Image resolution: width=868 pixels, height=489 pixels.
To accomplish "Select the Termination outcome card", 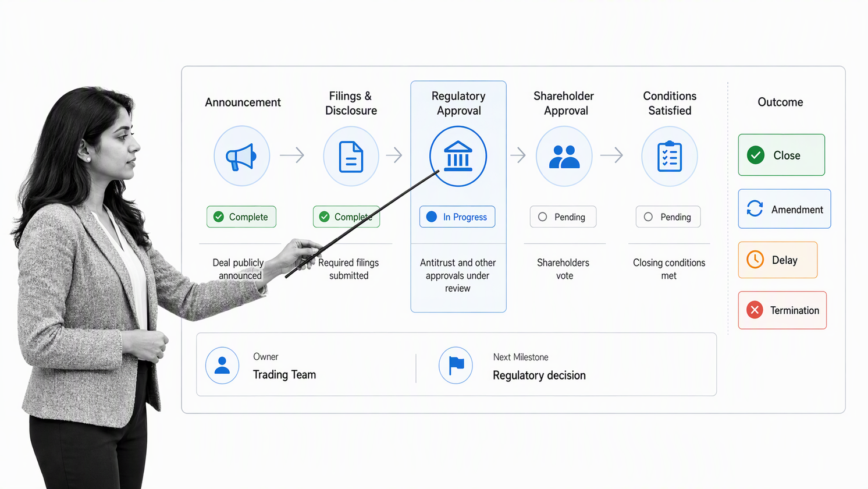I will tap(782, 310).
